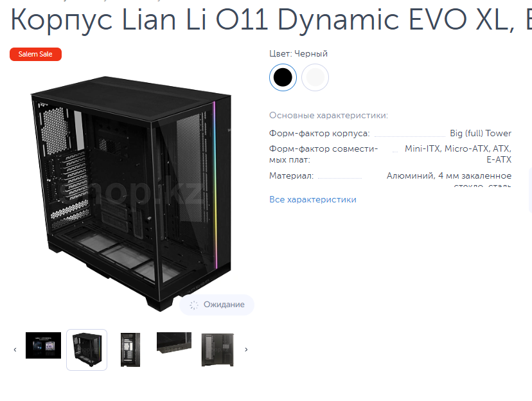View the rear panel thumbnail

click(217, 350)
